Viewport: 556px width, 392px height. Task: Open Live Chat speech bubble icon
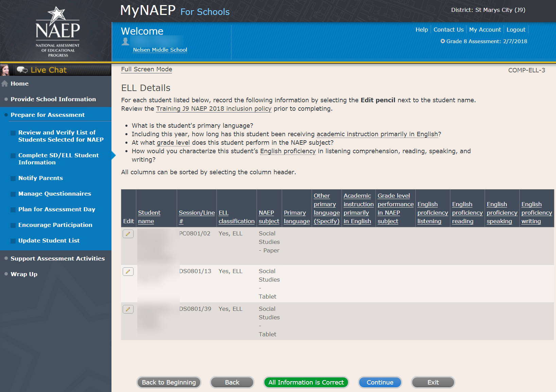tap(22, 70)
